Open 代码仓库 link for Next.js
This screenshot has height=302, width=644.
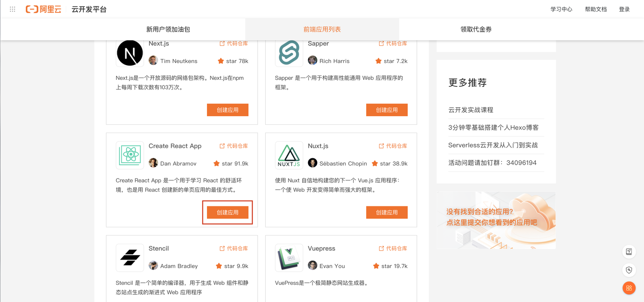click(234, 43)
